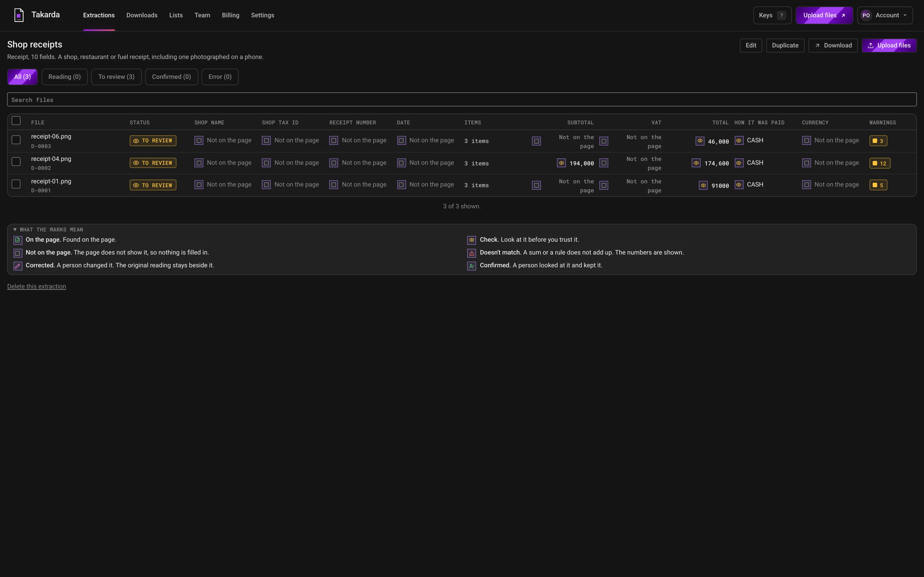Go to the Billing nav tab
924x577 pixels.
(231, 15)
